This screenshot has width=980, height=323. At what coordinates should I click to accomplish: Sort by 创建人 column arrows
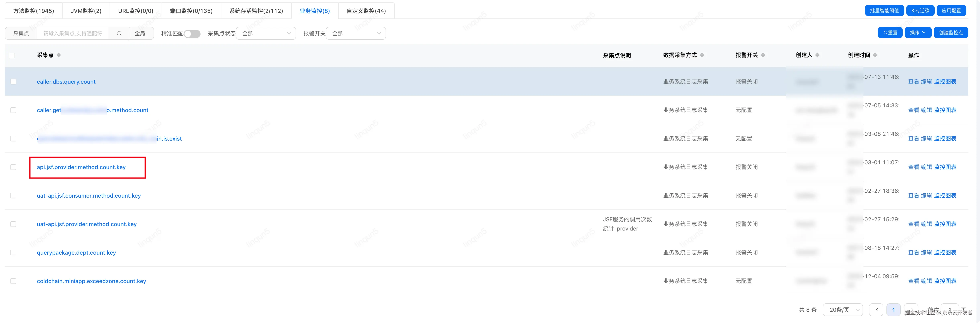[818, 55]
